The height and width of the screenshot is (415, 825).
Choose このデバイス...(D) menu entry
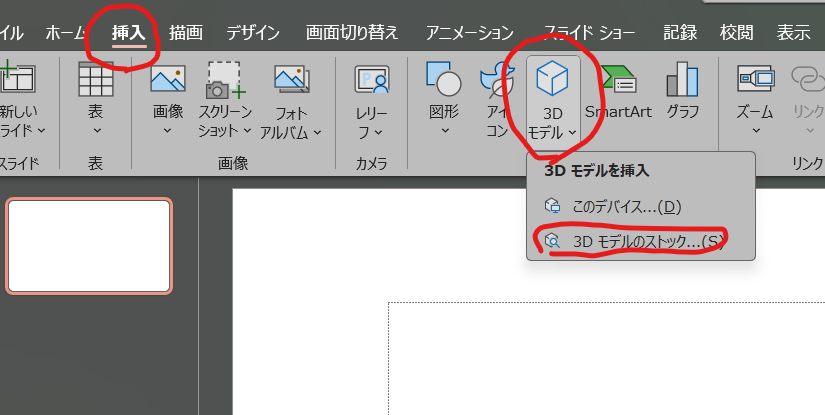click(x=641, y=207)
